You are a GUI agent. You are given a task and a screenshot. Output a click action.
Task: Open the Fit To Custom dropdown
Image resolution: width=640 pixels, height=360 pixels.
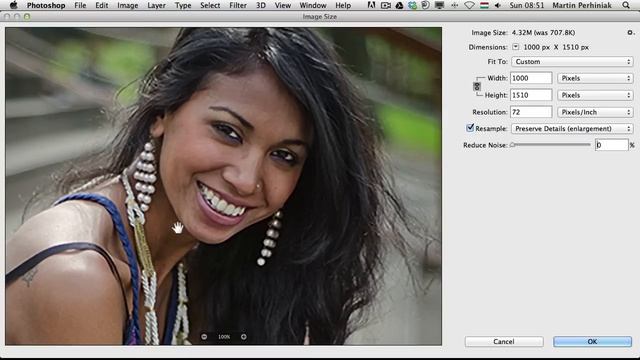572,62
